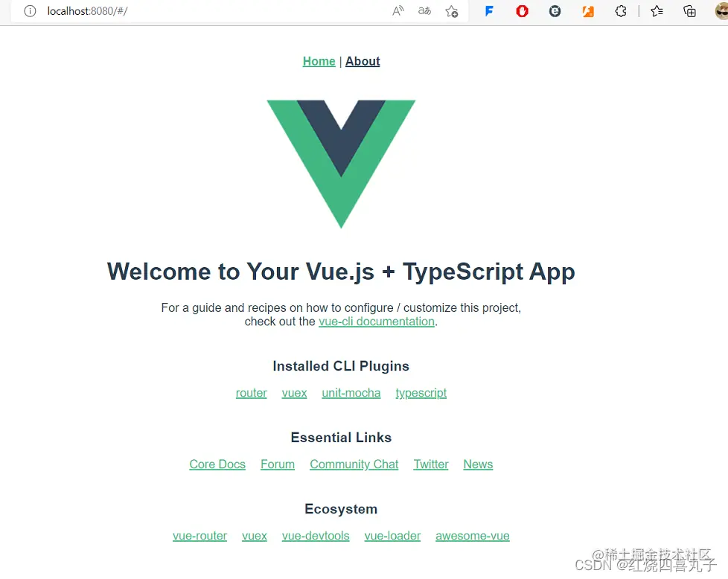Open the Collections icon

689,11
